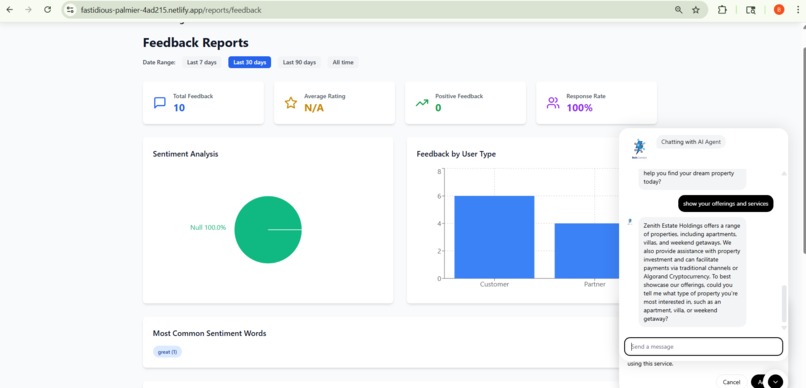Screen dimensions: 806x388
Task: Collapse chat with the black chevron button
Action: pos(775,381)
